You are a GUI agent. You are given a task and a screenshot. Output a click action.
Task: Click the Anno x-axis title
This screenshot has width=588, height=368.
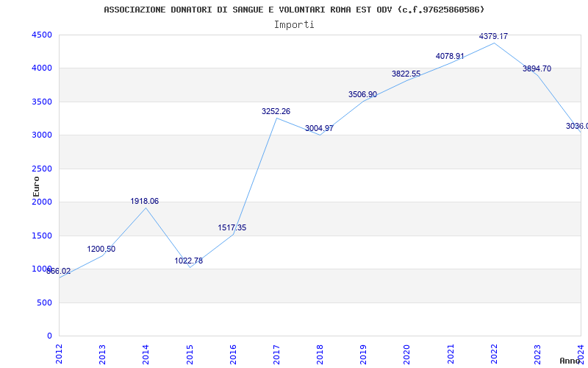pos(569,361)
